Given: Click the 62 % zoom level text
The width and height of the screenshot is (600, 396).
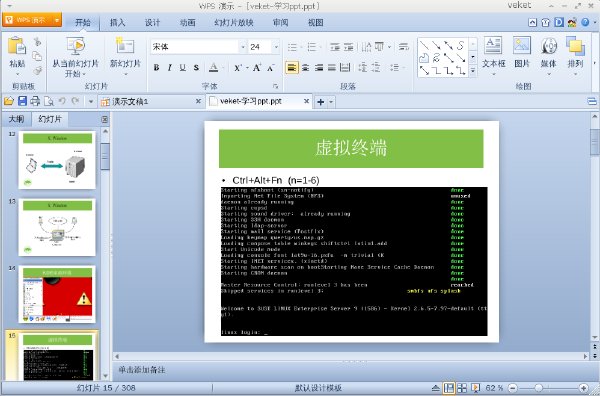Looking at the screenshot, I should tap(494, 388).
